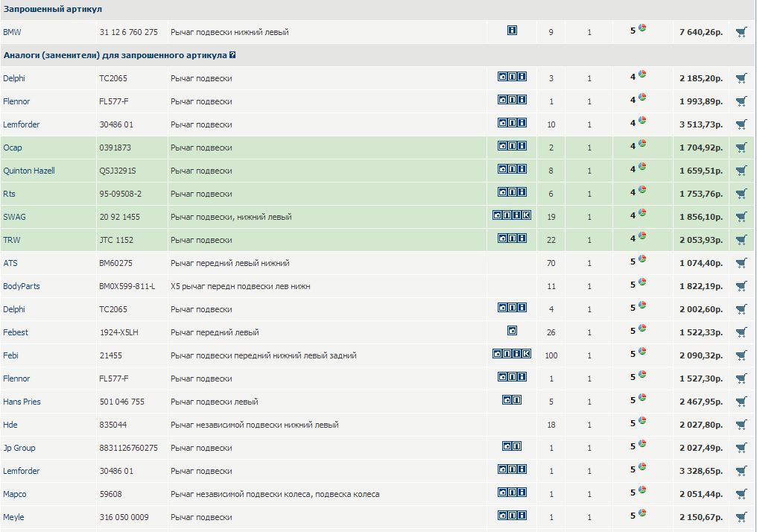The height and width of the screenshot is (532, 757).
Task: Open the ATS brand link
Action: point(10,263)
